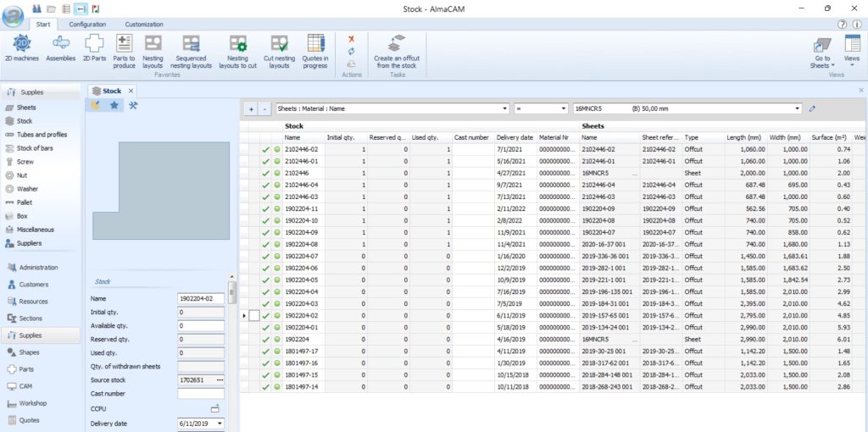Select the tools wrench icon in Stock panel
The height and width of the screenshot is (432, 868).
tap(132, 105)
